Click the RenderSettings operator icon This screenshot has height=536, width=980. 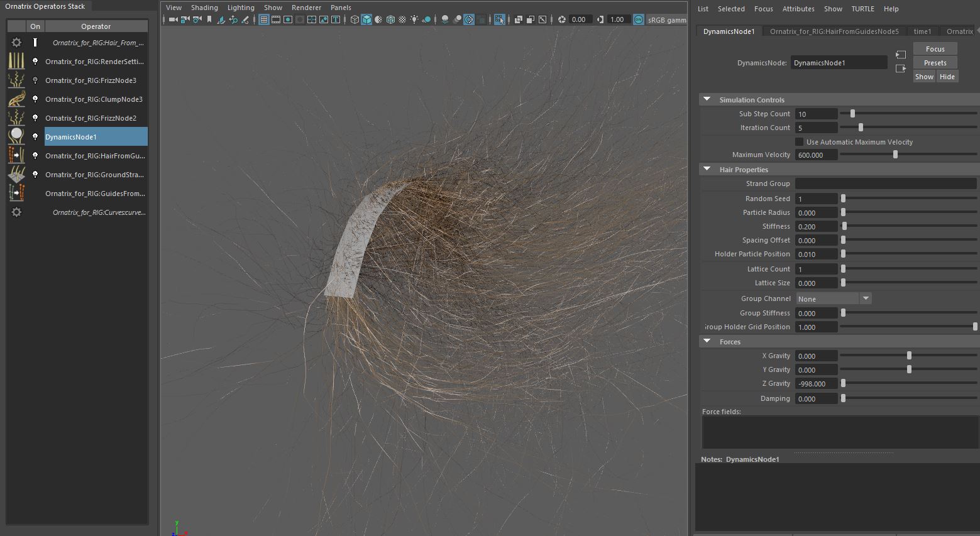(16, 62)
